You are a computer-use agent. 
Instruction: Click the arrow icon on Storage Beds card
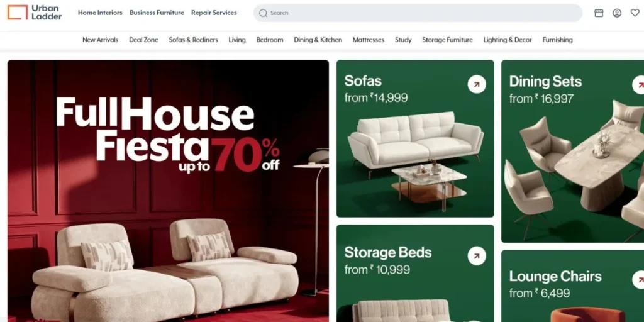[477, 257]
